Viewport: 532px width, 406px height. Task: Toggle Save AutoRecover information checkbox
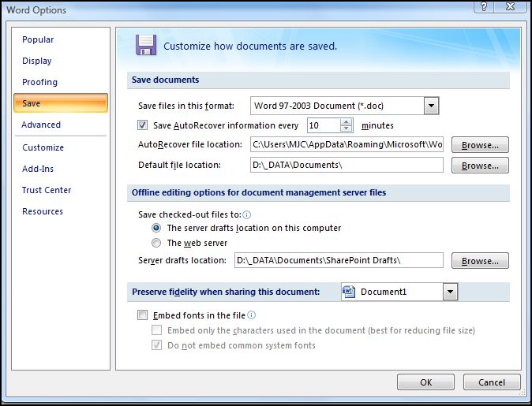(143, 125)
